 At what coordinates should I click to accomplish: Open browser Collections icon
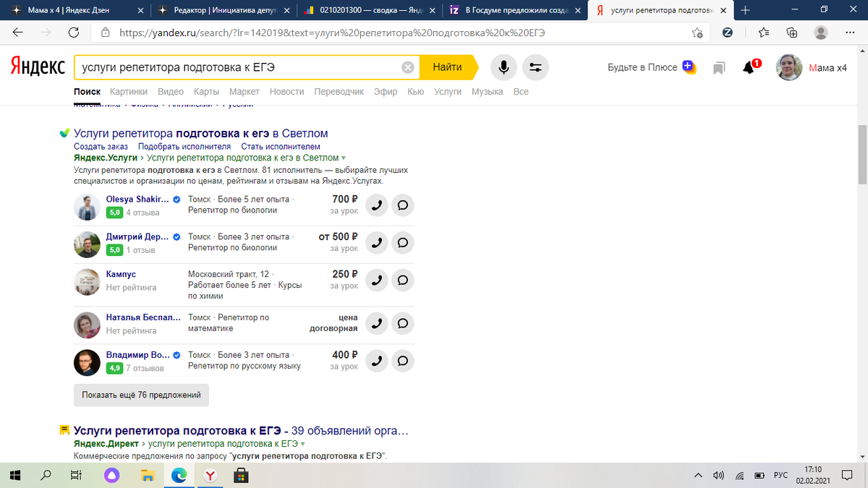point(792,33)
